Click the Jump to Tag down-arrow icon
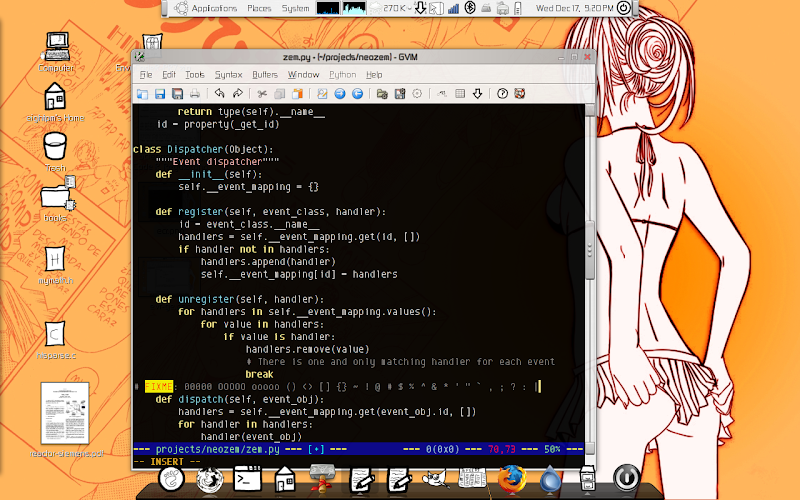This screenshot has width=800, height=500. [478, 94]
